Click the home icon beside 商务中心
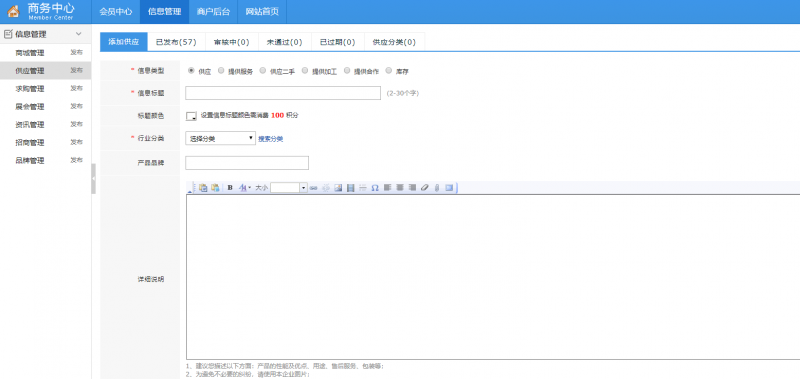The width and height of the screenshot is (800, 379). (x=13, y=11)
